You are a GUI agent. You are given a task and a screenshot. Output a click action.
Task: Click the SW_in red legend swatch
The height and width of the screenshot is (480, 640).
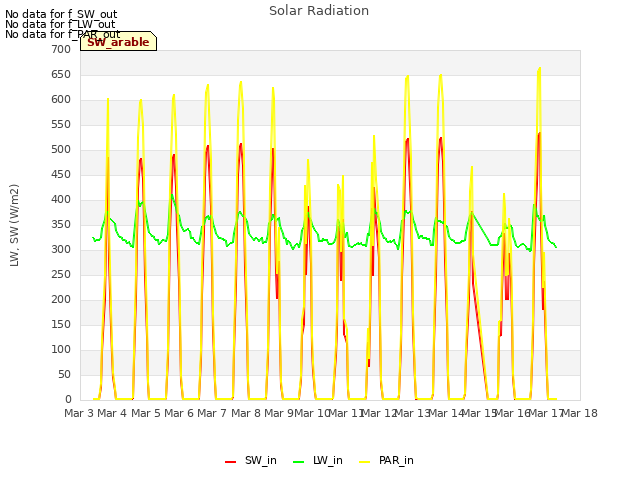tap(230, 461)
